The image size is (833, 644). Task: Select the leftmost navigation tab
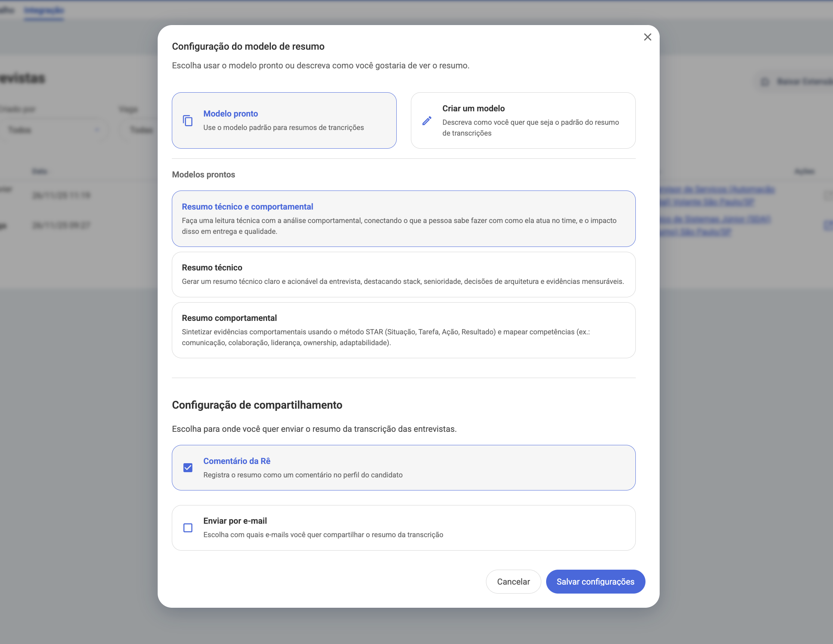(x=7, y=10)
